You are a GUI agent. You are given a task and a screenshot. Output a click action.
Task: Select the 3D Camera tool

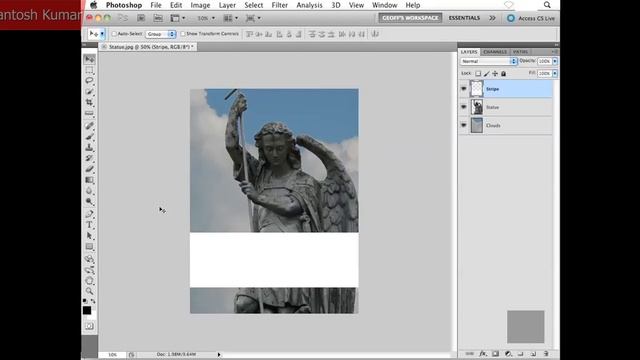[89, 270]
